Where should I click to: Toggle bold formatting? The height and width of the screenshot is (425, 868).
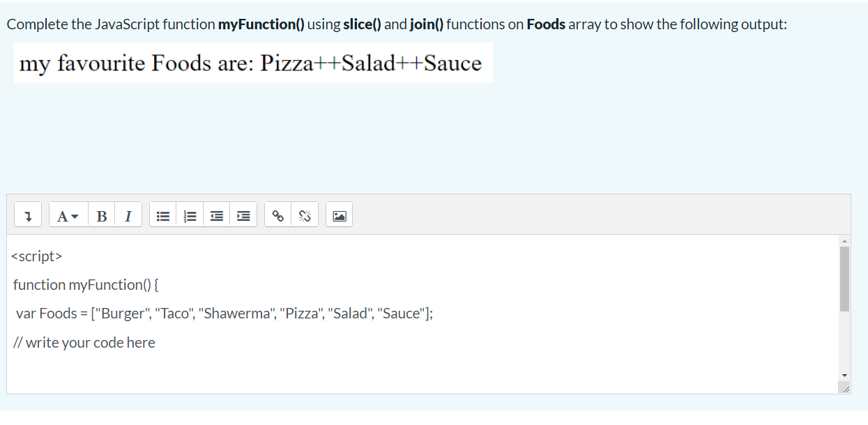click(x=101, y=215)
